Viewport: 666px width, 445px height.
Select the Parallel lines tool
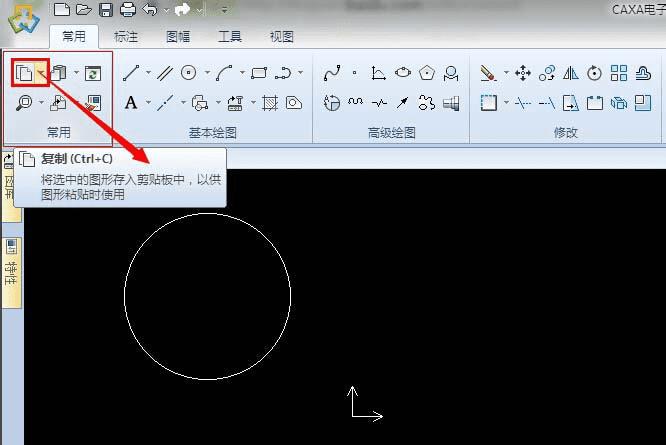point(165,73)
